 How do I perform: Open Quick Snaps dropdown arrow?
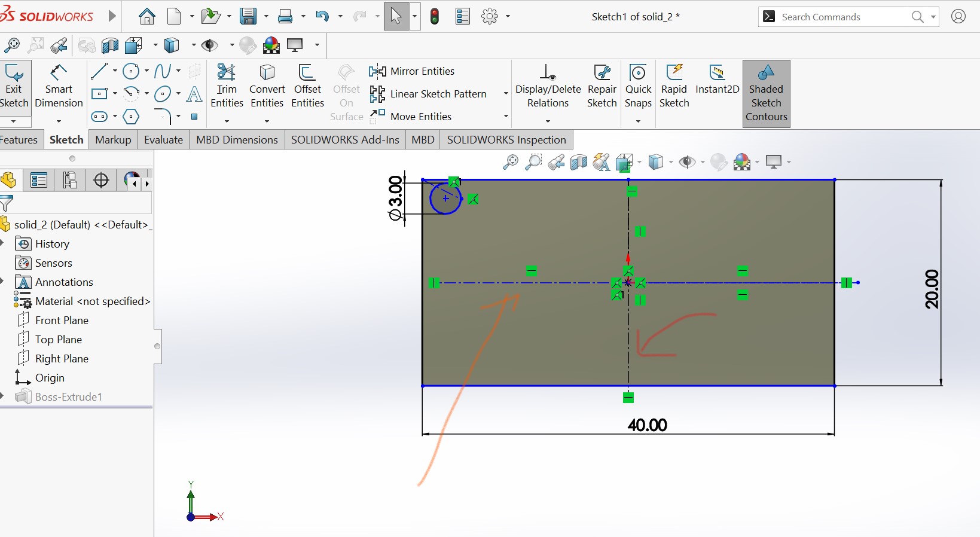click(638, 121)
